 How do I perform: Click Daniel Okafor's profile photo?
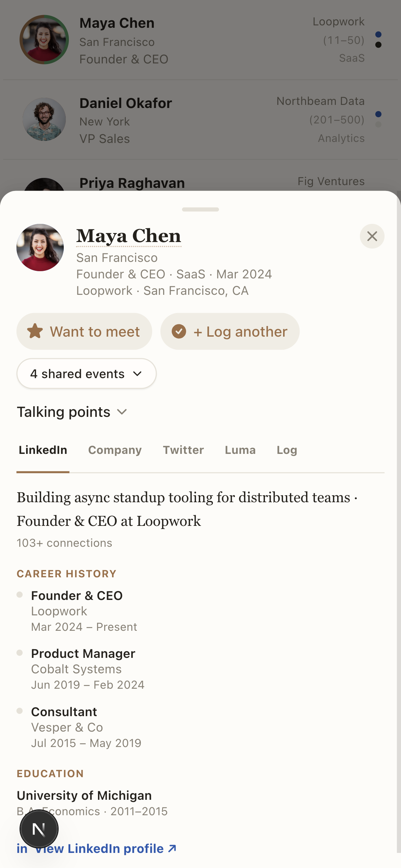44,119
